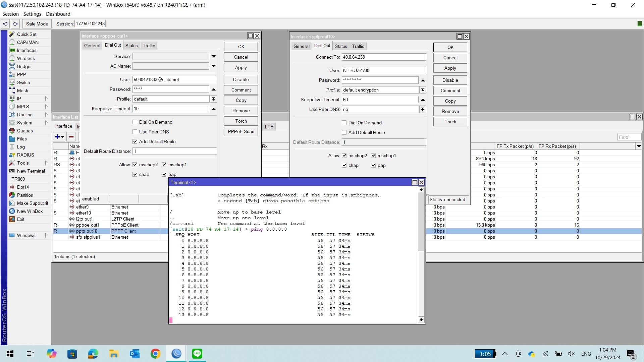This screenshot has height=362, width=644.
Task: Click the add-new plus icon in Interface List
Action: coord(58,137)
